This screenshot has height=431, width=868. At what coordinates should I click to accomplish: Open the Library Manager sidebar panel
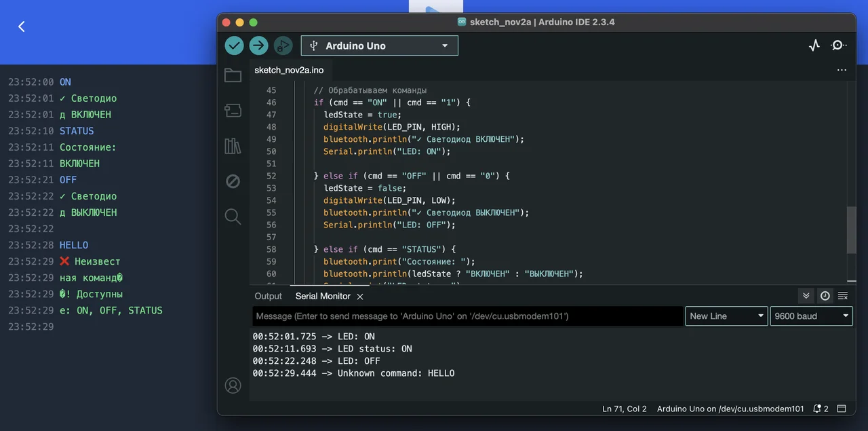pyautogui.click(x=233, y=146)
